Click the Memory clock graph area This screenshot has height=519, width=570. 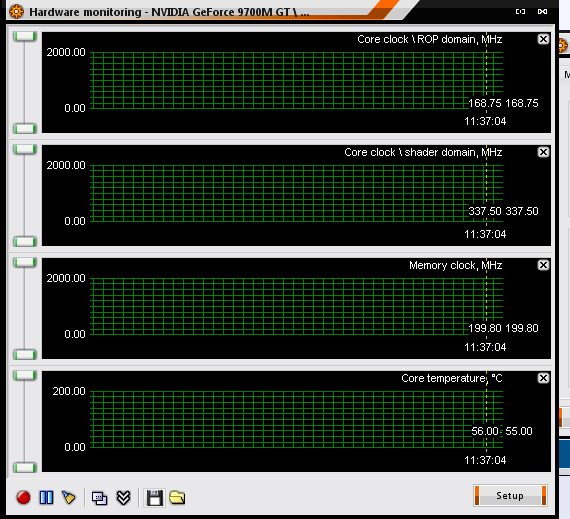[x=296, y=309]
